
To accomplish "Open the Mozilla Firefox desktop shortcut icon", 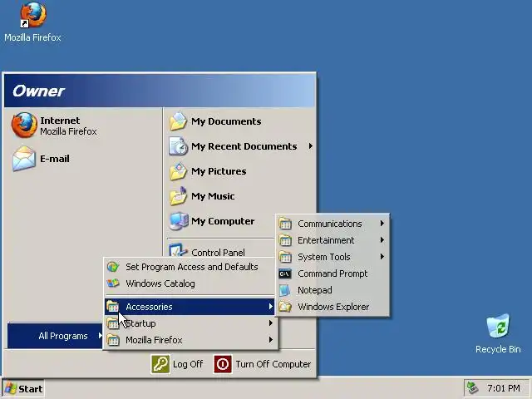I will 33,15.
